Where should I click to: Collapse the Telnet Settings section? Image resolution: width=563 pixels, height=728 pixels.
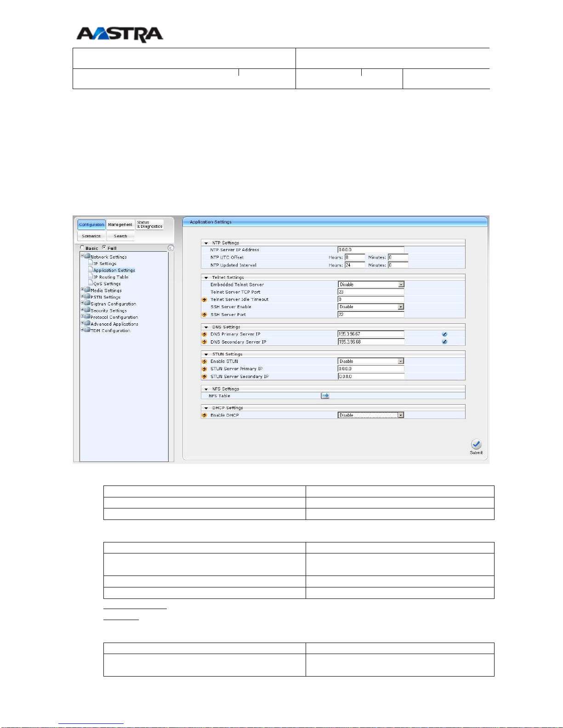click(x=206, y=278)
